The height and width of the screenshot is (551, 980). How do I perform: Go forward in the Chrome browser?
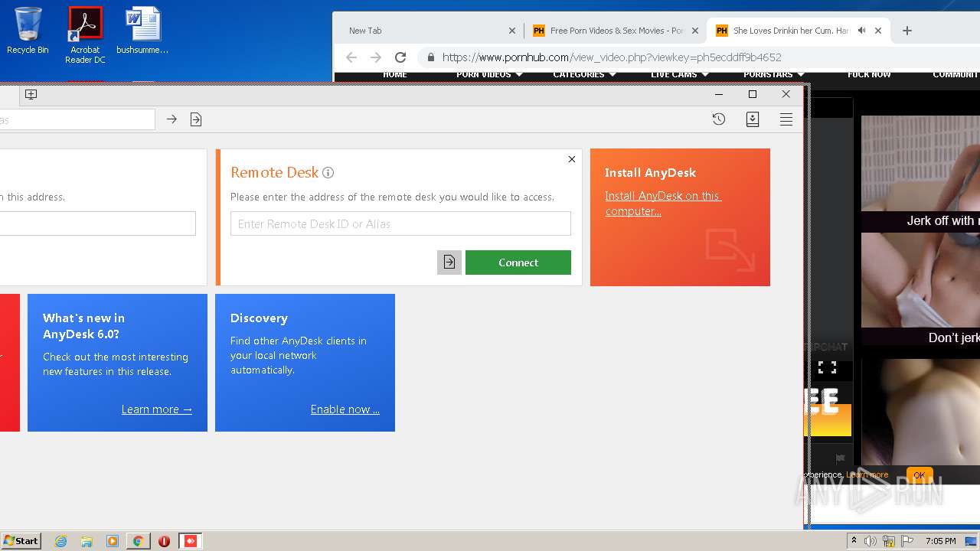[x=376, y=57]
